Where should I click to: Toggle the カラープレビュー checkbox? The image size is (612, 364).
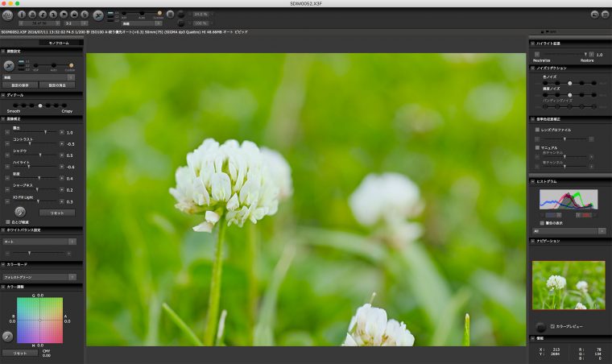click(552, 326)
